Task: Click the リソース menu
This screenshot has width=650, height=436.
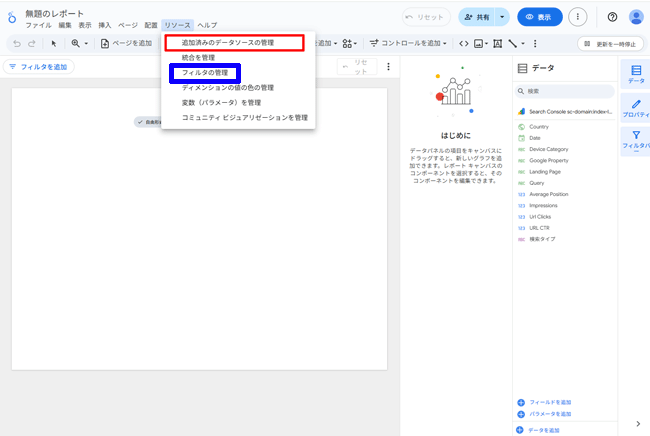Action: 177,25
